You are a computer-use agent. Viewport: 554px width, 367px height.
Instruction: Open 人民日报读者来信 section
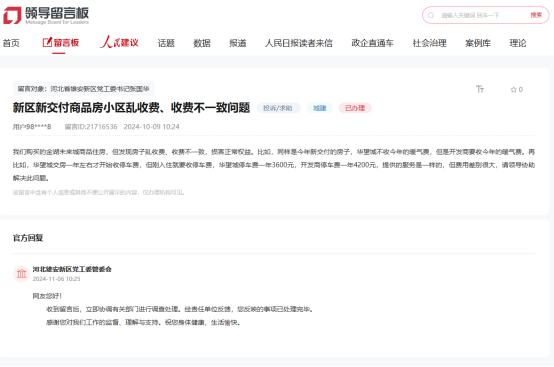coord(299,43)
